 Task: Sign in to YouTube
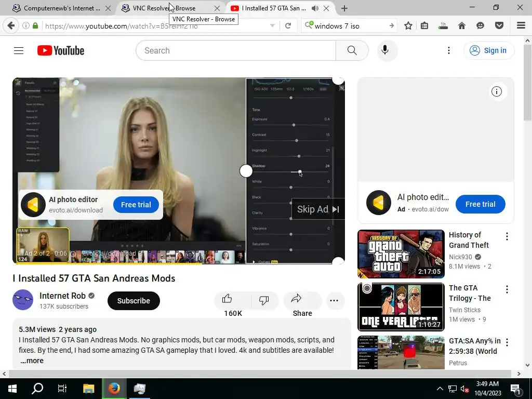click(x=489, y=50)
